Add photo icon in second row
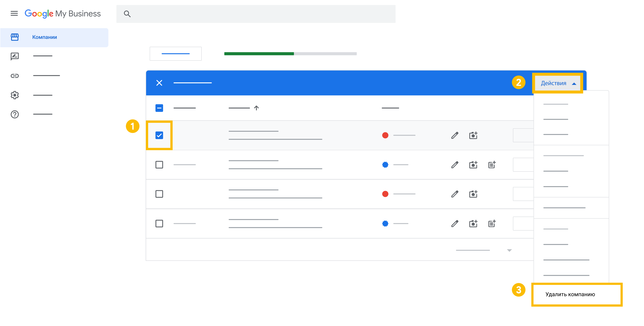This screenshot has height=326, width=644. pos(473,165)
